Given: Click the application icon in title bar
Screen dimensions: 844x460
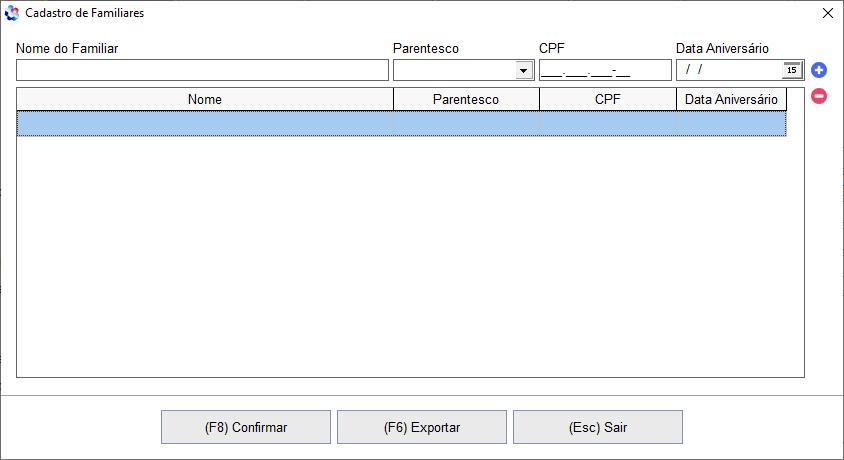Looking at the screenshot, I should tap(11, 13).
